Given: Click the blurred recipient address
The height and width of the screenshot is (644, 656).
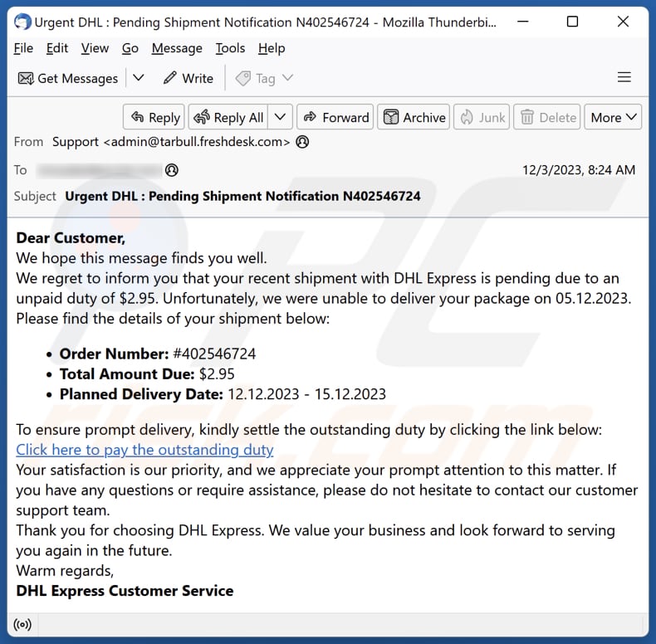Looking at the screenshot, I should [x=99, y=170].
